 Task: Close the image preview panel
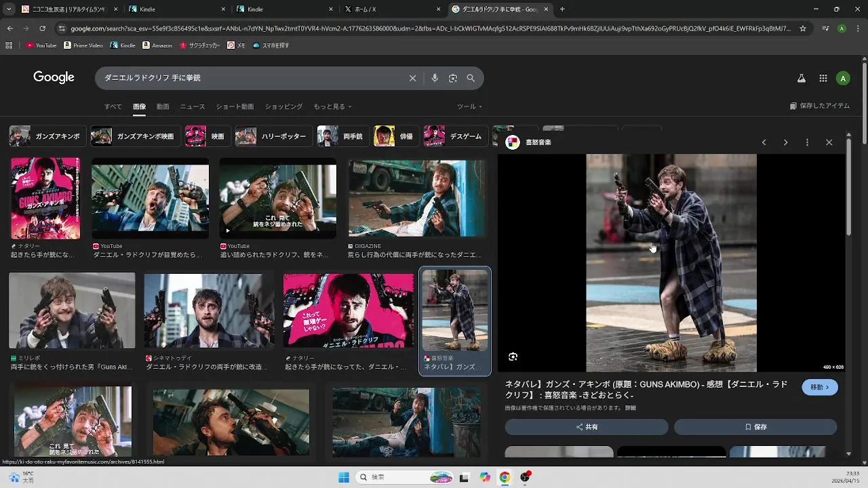(x=829, y=142)
